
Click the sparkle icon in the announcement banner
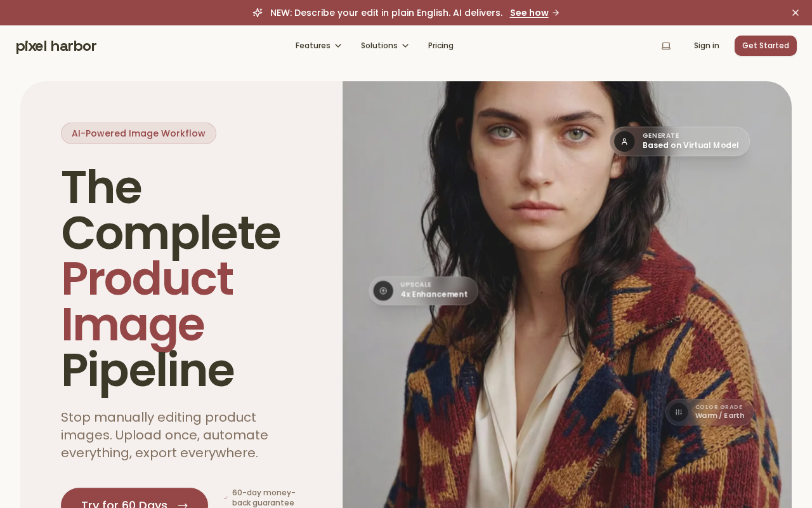tap(258, 13)
